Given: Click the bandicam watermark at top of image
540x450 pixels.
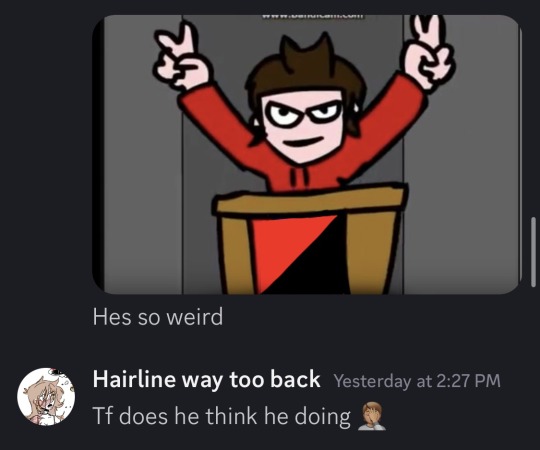Looking at the screenshot, I should [312, 16].
